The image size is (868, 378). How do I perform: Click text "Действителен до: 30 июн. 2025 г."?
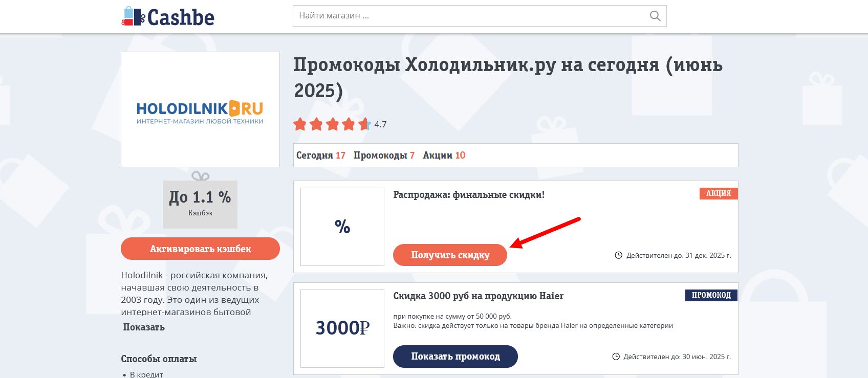(x=677, y=357)
